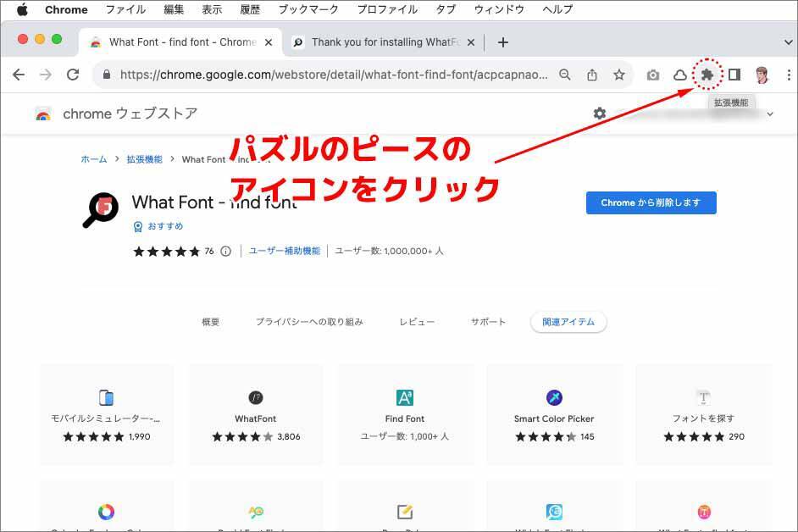The image size is (798, 532).
Task: Click the camera screenshot extension icon
Action: [x=652, y=75]
